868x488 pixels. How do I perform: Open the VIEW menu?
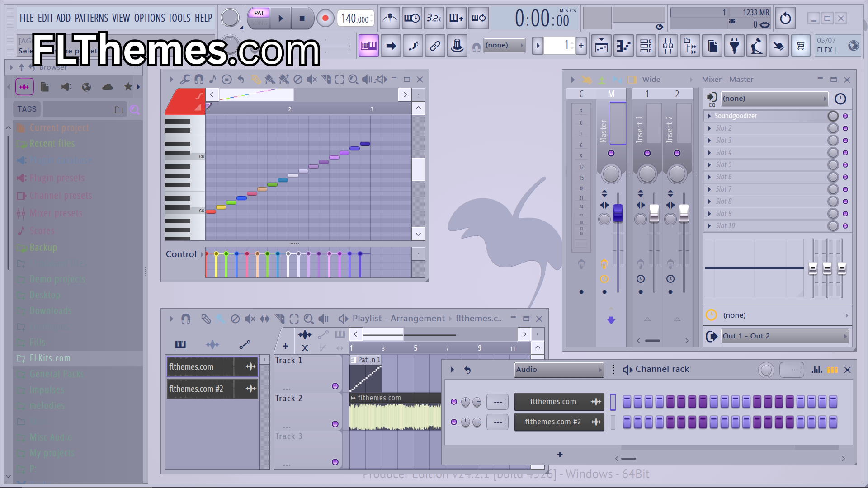(121, 18)
